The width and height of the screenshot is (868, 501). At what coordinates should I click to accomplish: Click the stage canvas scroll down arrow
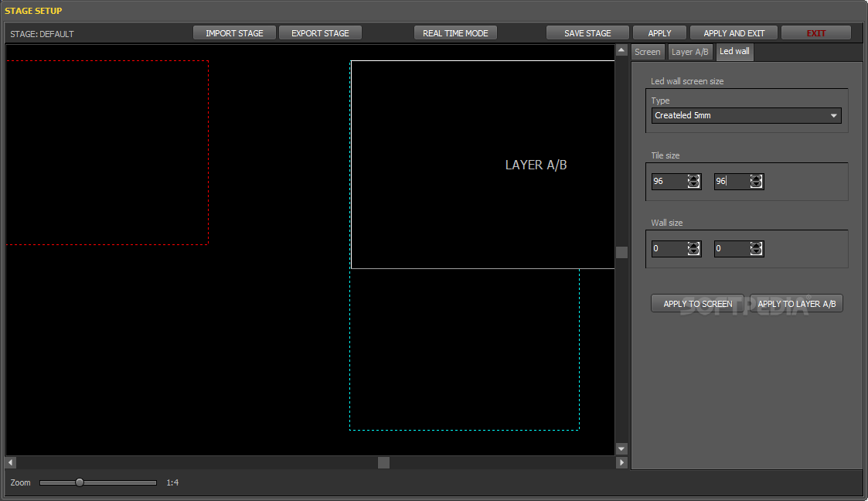(621, 449)
